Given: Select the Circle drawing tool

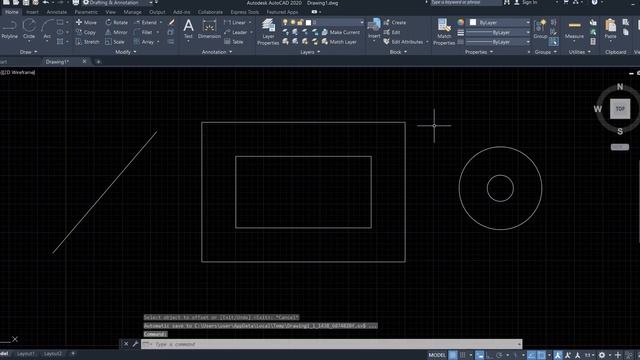Looking at the screenshot, I should 29,29.
